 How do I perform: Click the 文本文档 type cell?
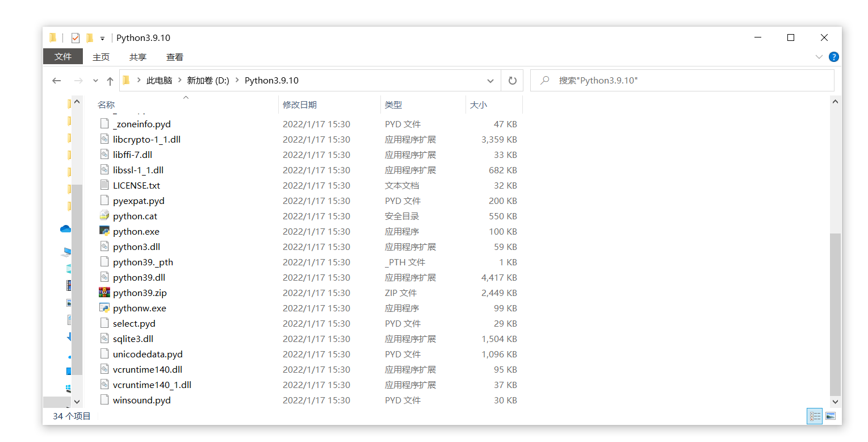tap(401, 185)
